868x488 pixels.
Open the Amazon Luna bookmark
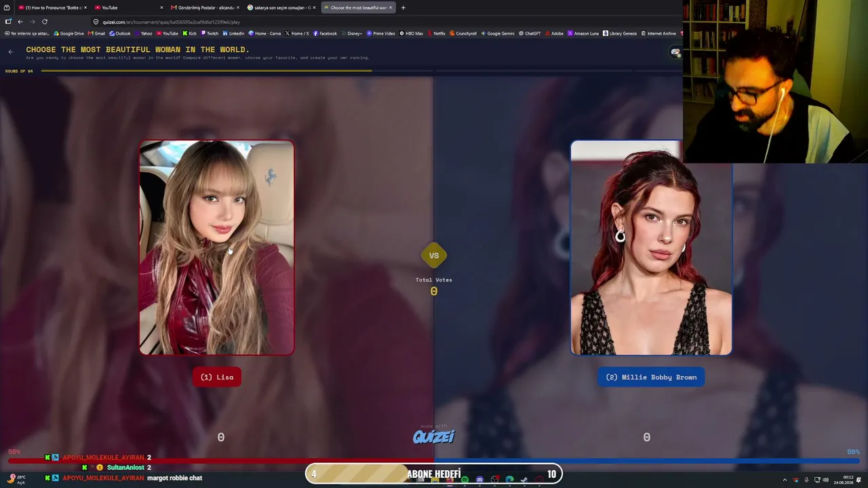[x=584, y=33]
